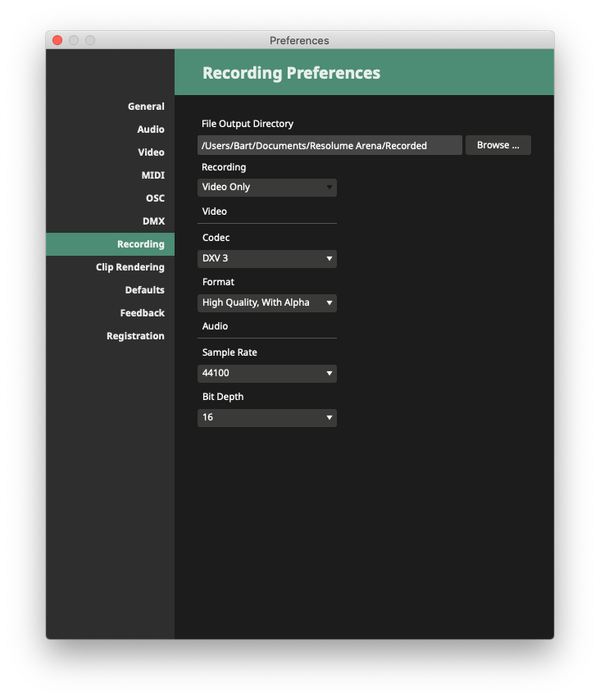This screenshot has height=700, width=600.
Task: Go to Registration preferences
Action: (x=135, y=336)
